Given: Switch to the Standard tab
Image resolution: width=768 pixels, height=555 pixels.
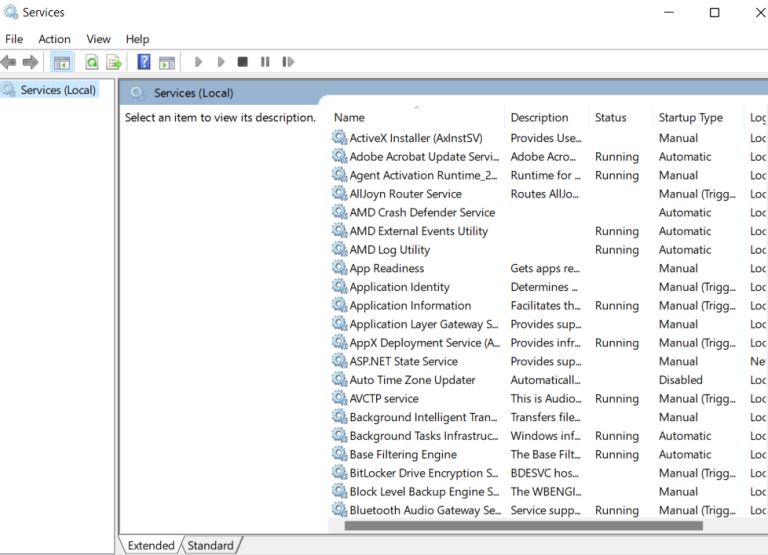Looking at the screenshot, I should (x=211, y=545).
